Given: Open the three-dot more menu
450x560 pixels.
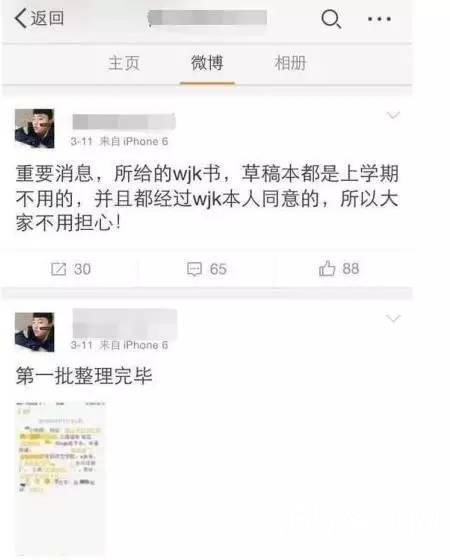Looking at the screenshot, I should click(379, 19).
